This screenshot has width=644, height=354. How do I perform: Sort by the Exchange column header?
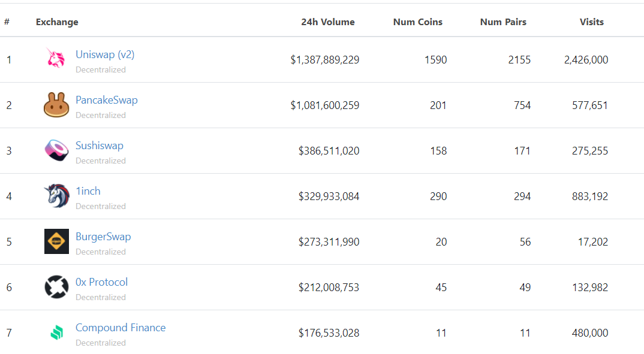(x=57, y=22)
